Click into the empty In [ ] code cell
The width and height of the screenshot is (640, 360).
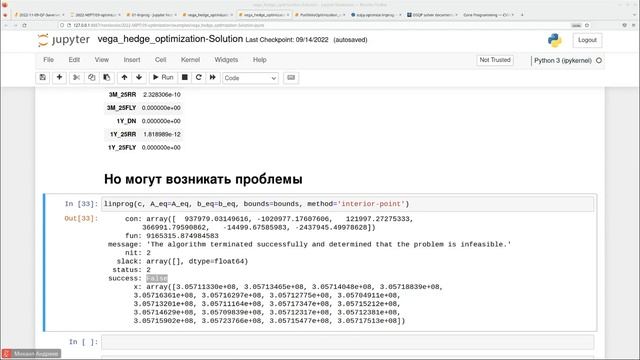tap(347, 342)
